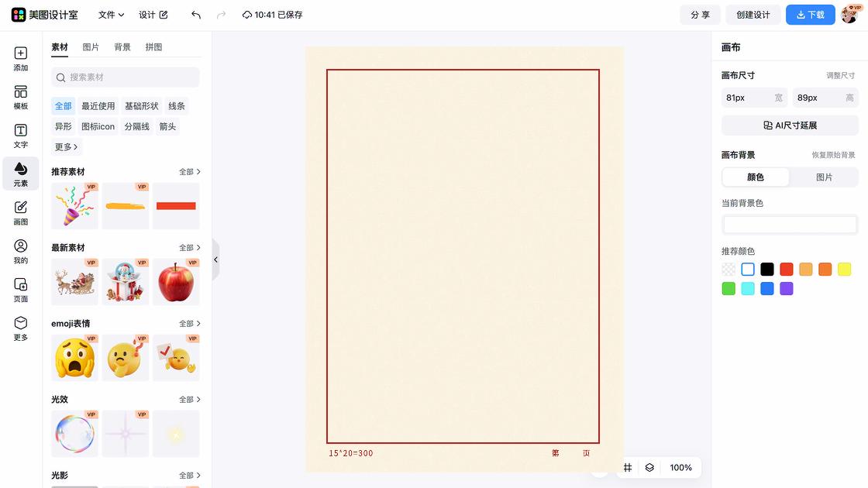Select the 文字 text tool
868x488 pixels.
pos(21,136)
